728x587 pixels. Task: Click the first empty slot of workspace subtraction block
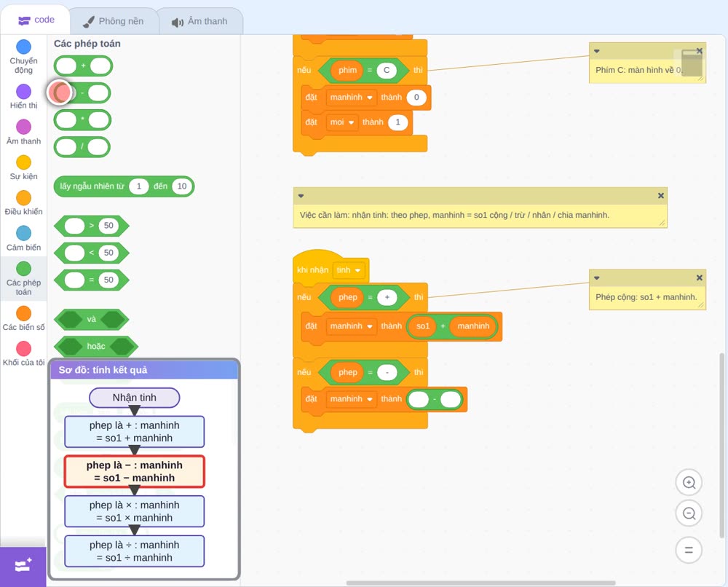[419, 399]
